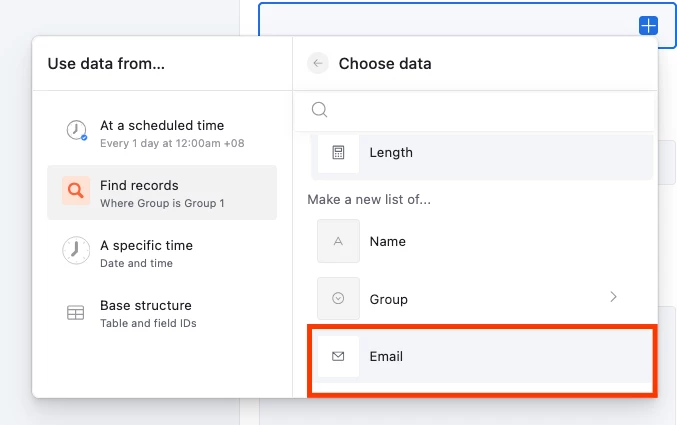The image size is (677, 425).
Task: Open A specific time data source
Action: click(x=162, y=253)
